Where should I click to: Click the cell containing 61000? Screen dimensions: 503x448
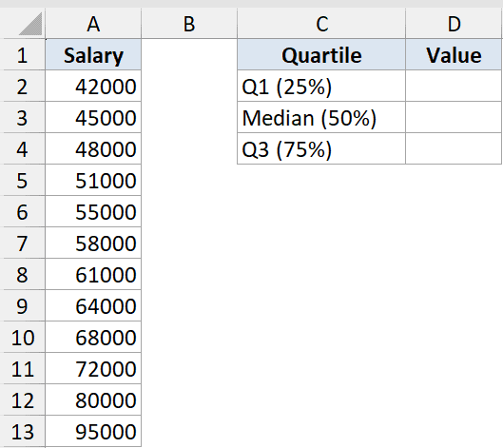click(x=93, y=274)
